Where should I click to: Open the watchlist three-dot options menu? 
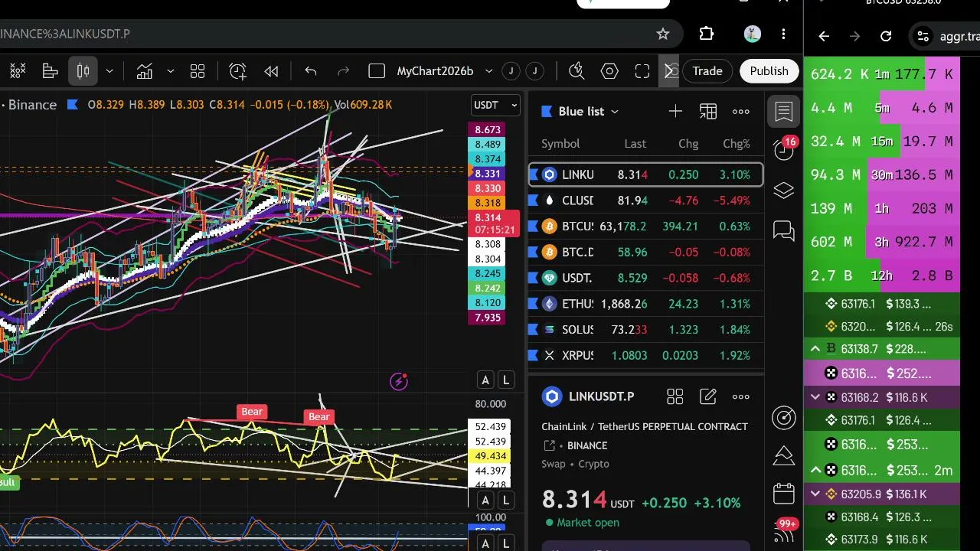741,112
